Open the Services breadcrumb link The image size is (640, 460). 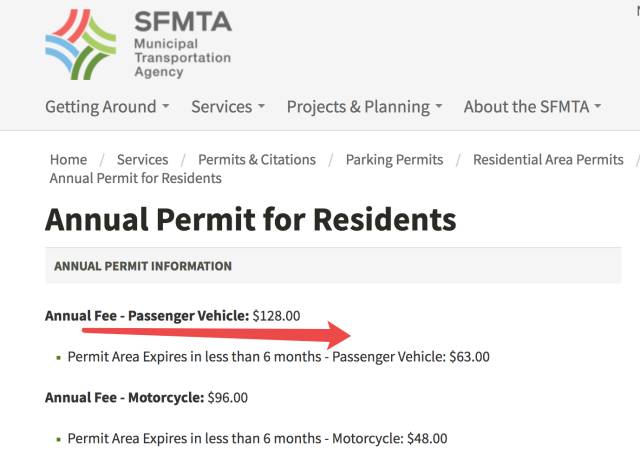142,160
